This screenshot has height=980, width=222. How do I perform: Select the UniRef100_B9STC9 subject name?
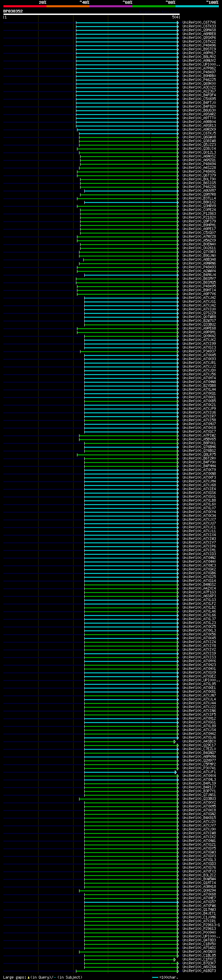(199, 49)
